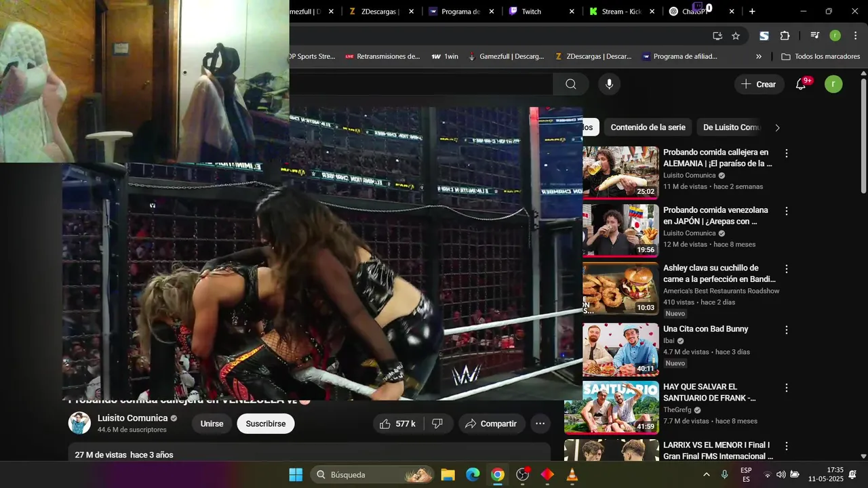Open Windows Start menu
Viewport: 868px width, 488px height.
[x=296, y=474]
